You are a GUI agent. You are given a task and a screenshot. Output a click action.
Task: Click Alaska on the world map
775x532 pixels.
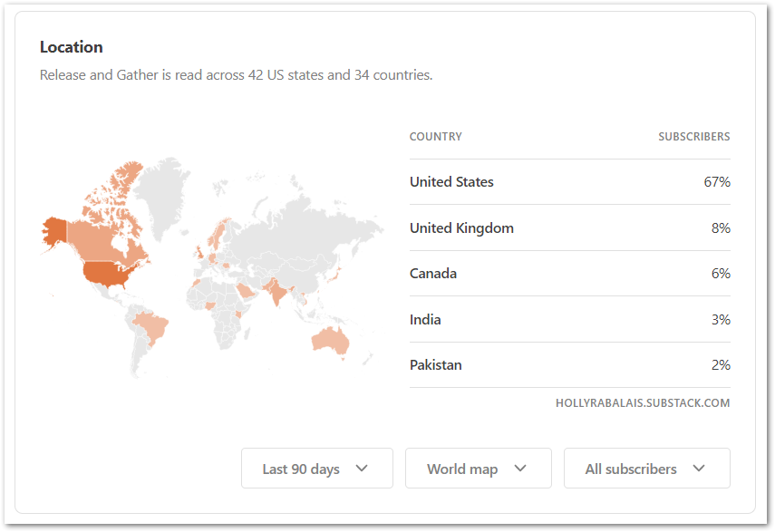[x=54, y=231]
